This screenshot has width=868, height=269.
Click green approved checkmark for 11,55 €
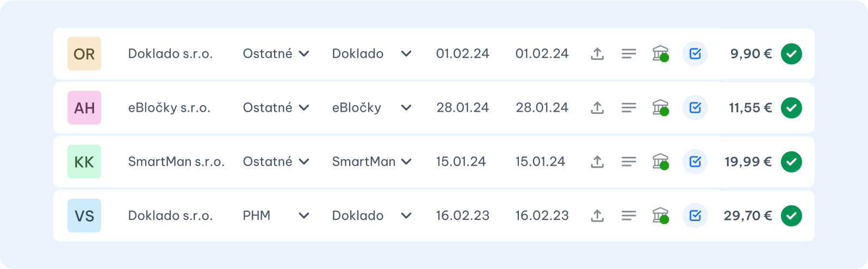tap(791, 108)
